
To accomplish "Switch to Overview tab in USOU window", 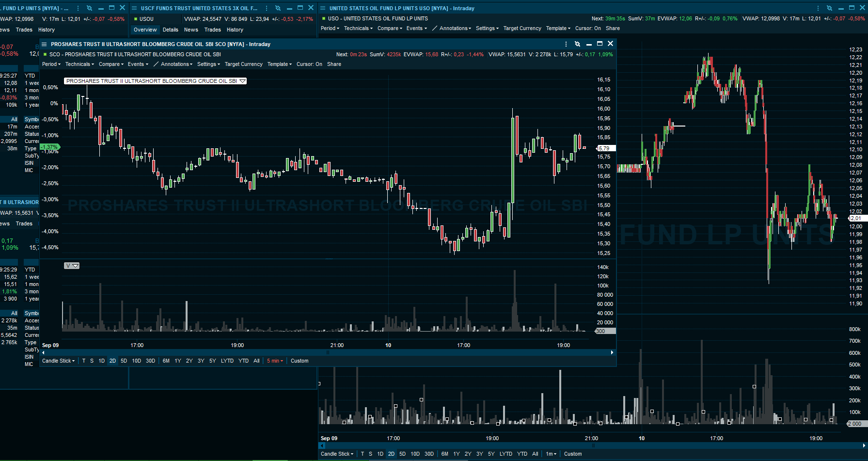I will 145,30.
